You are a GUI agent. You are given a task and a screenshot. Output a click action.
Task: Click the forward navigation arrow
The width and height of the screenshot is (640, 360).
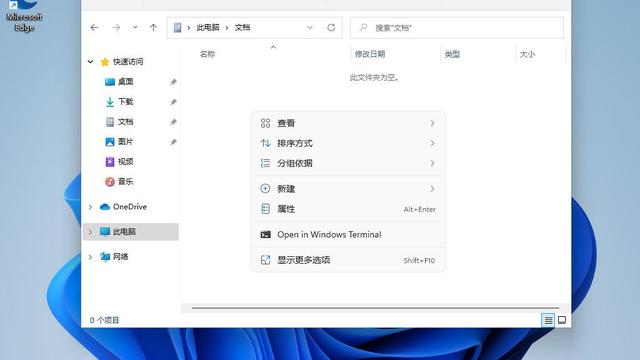pos(116,28)
